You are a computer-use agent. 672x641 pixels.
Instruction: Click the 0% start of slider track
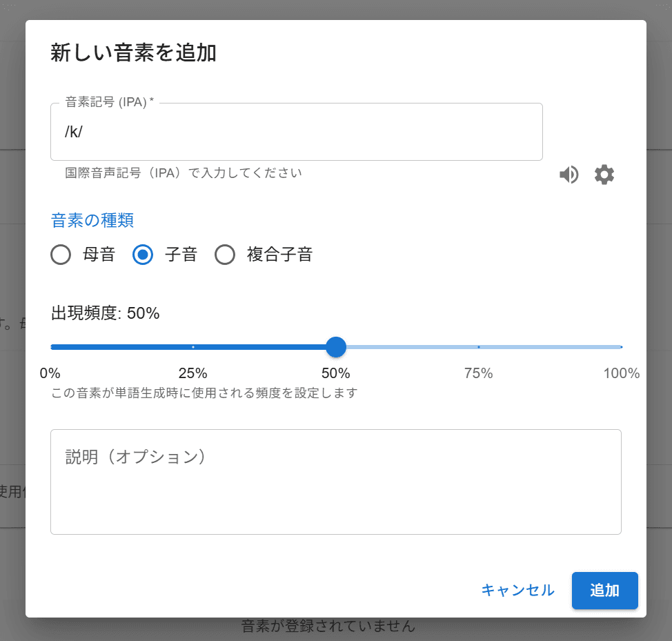point(52,346)
